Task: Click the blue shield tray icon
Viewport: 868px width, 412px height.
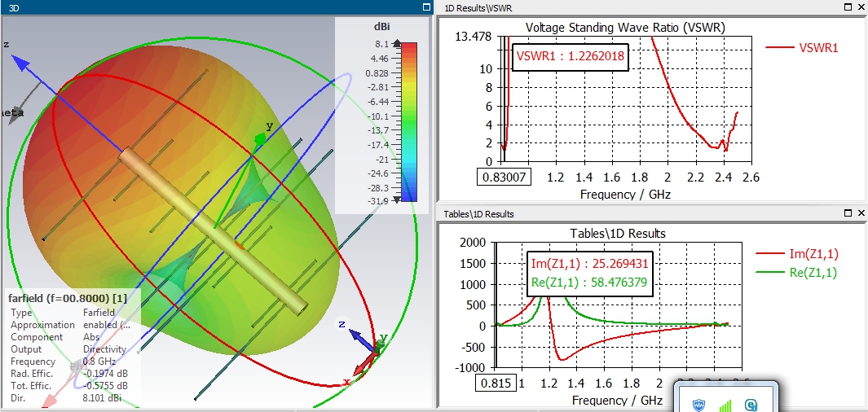Action: pos(699,405)
